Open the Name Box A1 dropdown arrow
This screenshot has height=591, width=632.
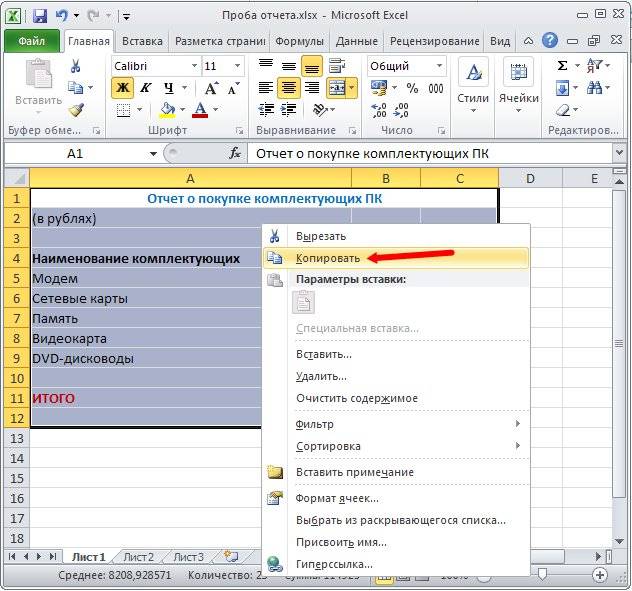(153, 154)
